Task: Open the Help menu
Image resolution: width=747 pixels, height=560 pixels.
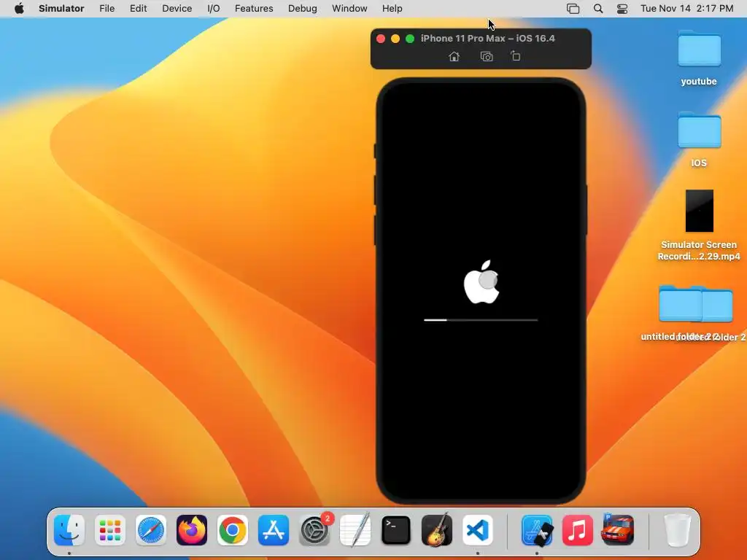Action: pos(392,9)
